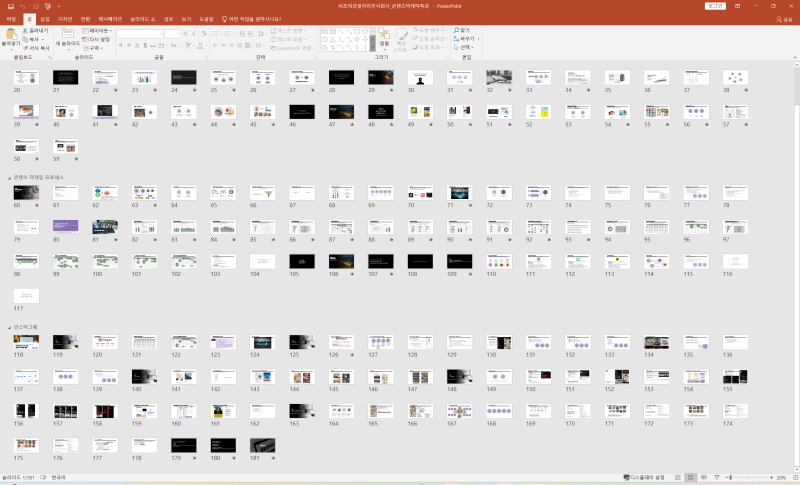Click Display Settings (디스플레이 설정) in status bar

(x=644, y=478)
